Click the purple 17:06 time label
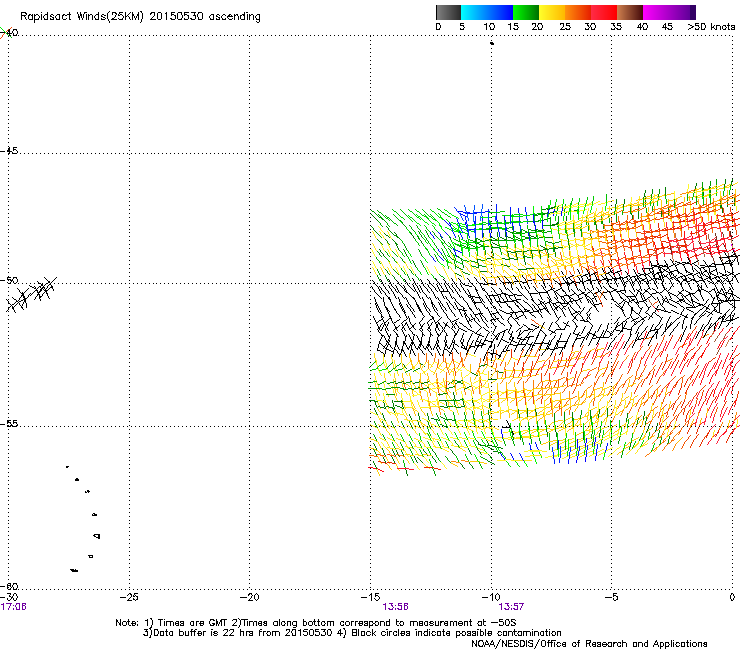 13,607
